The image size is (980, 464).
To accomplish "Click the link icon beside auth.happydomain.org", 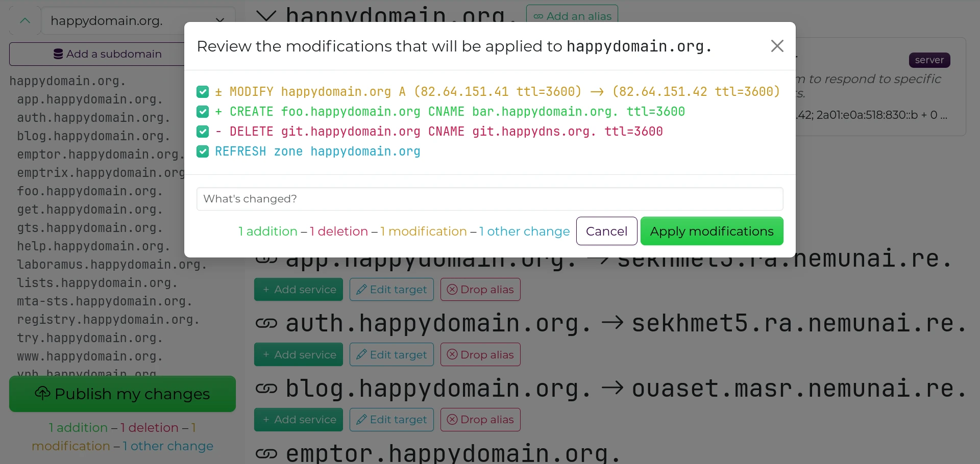I will pos(266,323).
